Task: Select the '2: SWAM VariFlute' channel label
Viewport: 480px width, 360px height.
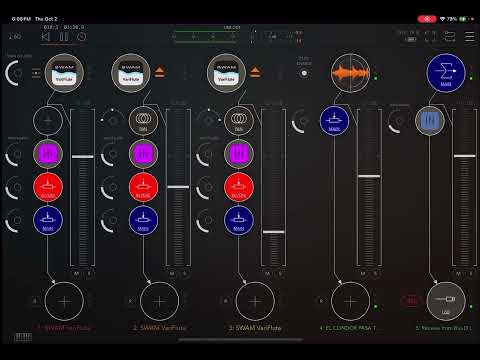Action: pyautogui.click(x=160, y=328)
